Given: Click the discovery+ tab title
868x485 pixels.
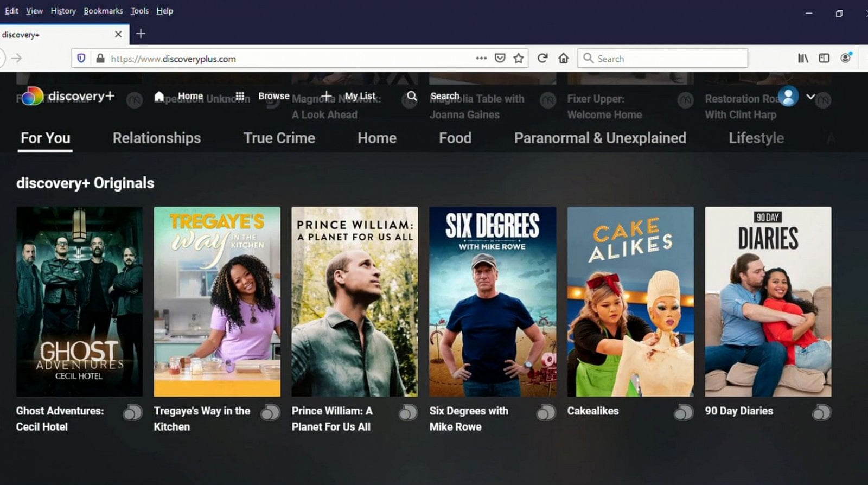Looking at the screenshot, I should coord(21,35).
